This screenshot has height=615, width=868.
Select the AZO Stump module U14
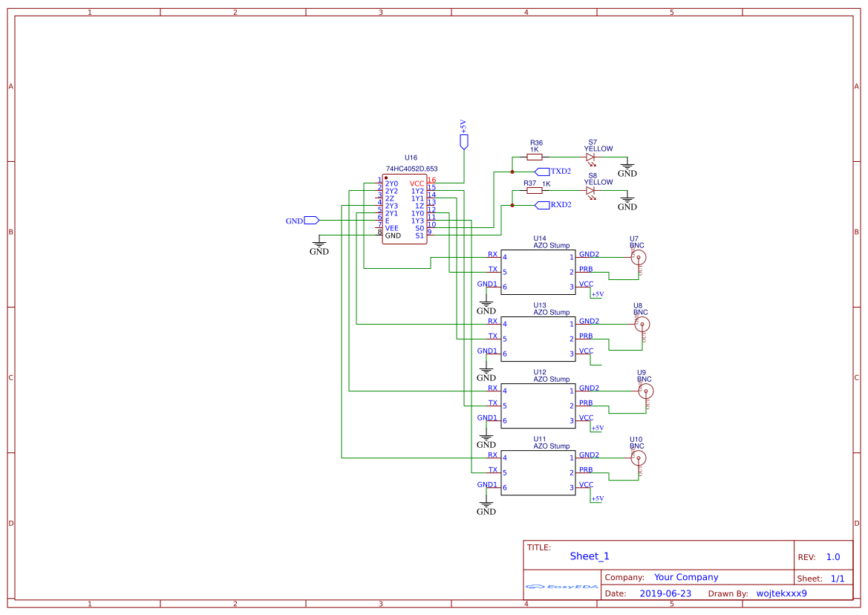tap(538, 270)
